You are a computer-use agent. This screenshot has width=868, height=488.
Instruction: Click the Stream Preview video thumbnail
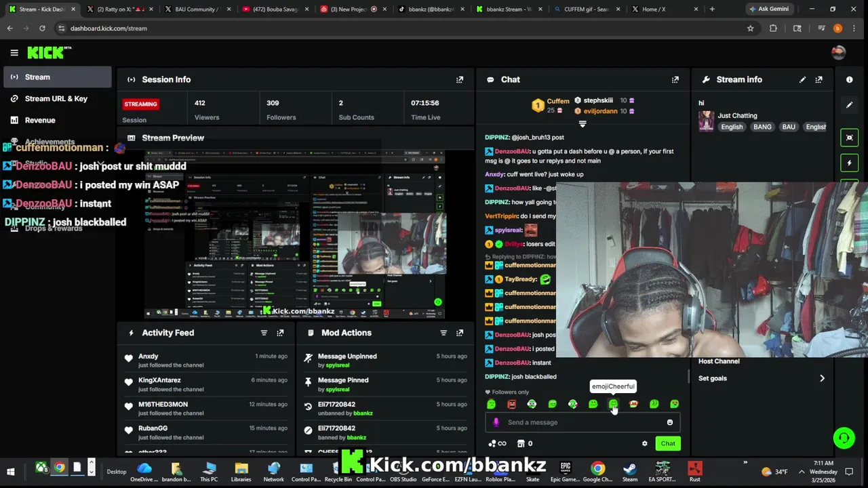[x=295, y=235]
